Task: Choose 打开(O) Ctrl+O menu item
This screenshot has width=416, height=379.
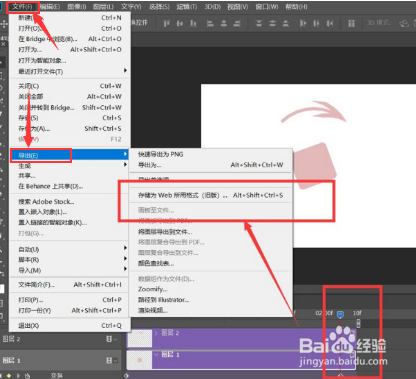Action: click(x=70, y=28)
